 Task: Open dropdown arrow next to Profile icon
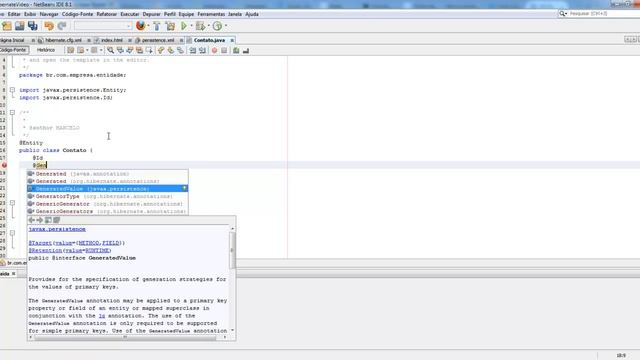pyautogui.click(x=226, y=26)
